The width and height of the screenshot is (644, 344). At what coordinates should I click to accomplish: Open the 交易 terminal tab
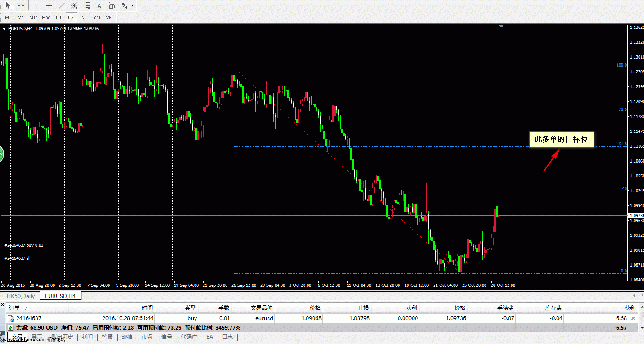[17, 337]
